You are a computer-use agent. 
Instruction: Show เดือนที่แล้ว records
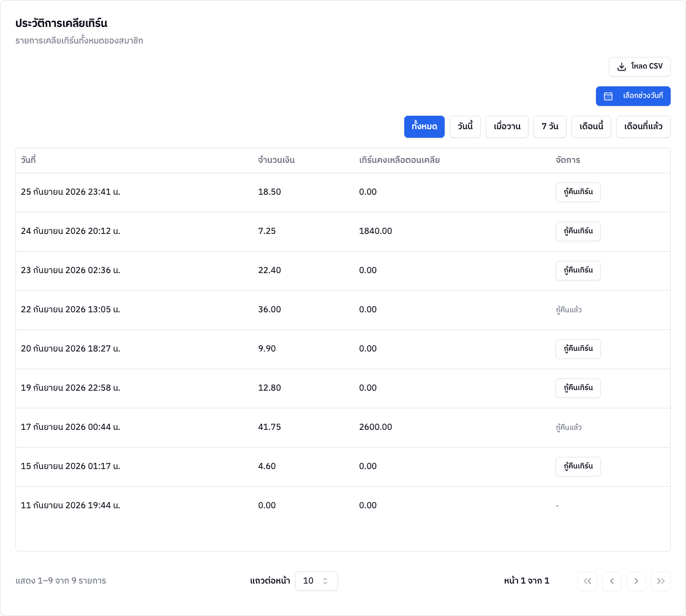[643, 127]
